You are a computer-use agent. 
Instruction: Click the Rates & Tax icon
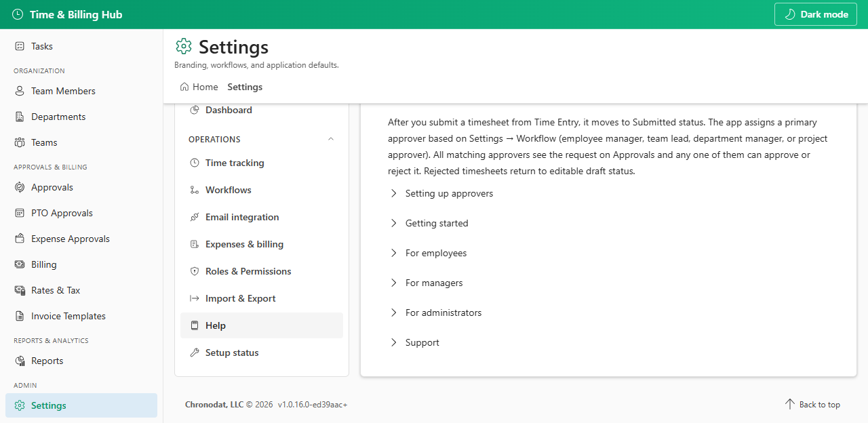[20, 290]
